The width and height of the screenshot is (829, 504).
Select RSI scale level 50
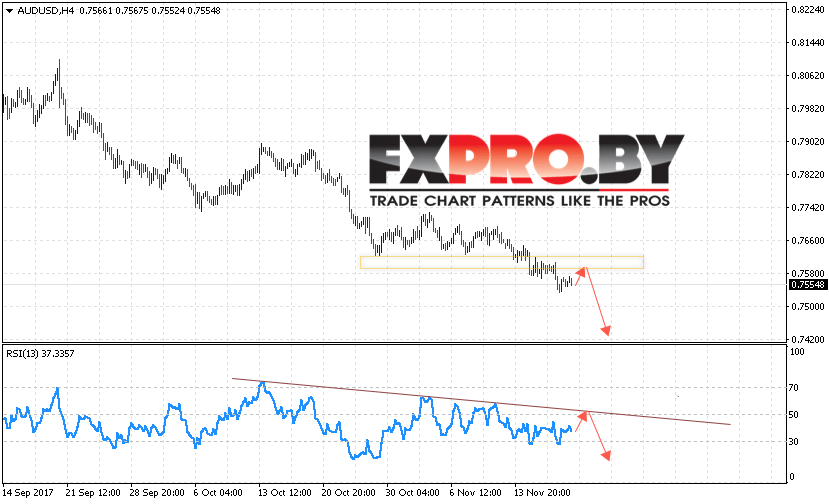pos(794,415)
